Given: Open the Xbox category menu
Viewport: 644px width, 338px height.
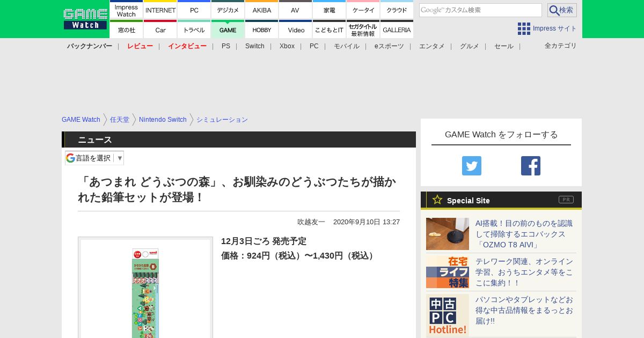Looking at the screenshot, I should point(287,46).
